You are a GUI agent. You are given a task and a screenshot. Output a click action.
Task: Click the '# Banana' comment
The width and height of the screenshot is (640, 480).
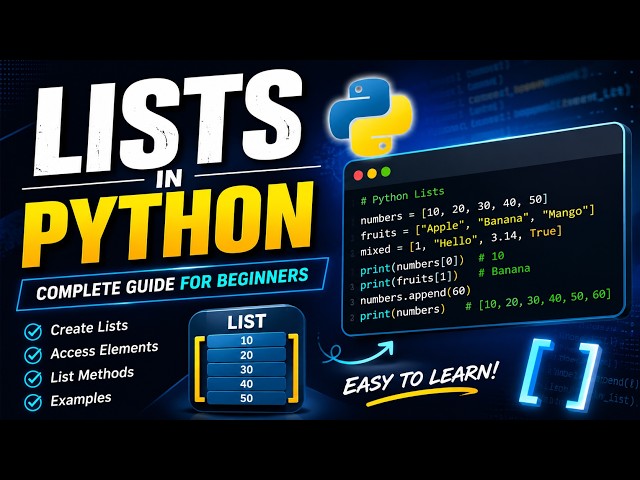point(504,270)
